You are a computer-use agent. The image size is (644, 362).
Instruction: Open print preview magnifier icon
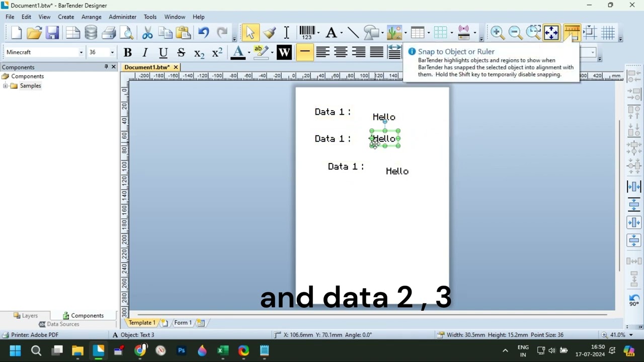127,33
